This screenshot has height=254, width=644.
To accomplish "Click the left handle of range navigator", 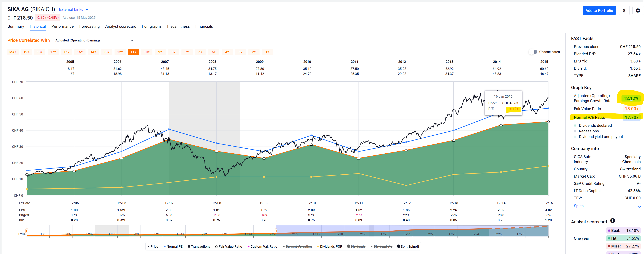I will [27, 231].
